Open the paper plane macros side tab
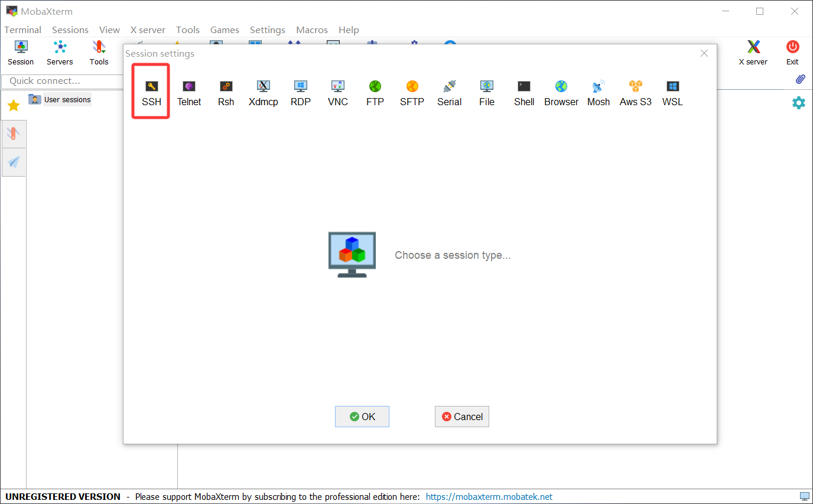Viewport: 813px width, 504px height. coord(13,162)
